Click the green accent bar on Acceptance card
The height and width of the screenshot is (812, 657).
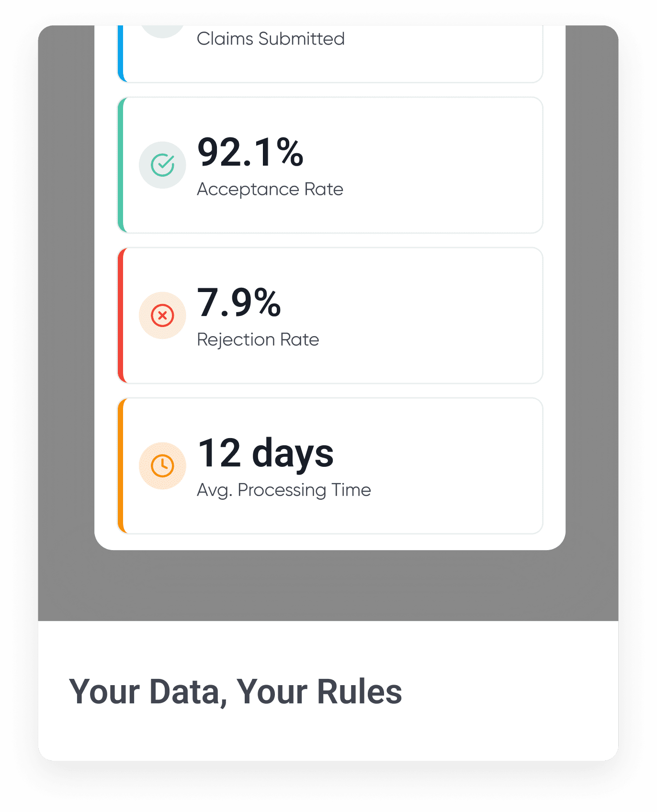click(121, 165)
